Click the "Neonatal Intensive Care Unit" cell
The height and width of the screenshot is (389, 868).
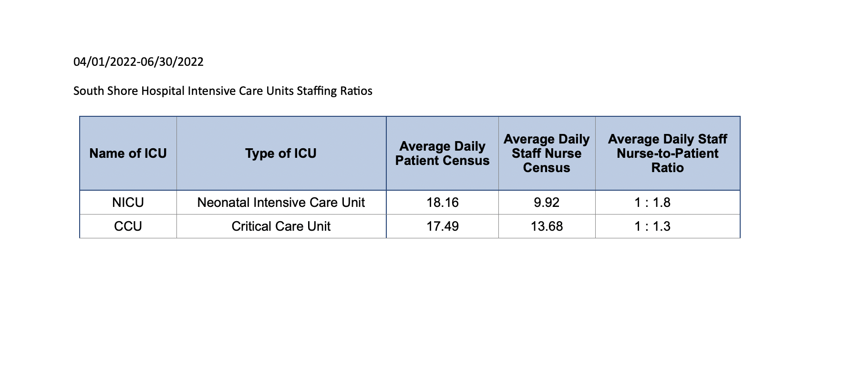coord(281,203)
